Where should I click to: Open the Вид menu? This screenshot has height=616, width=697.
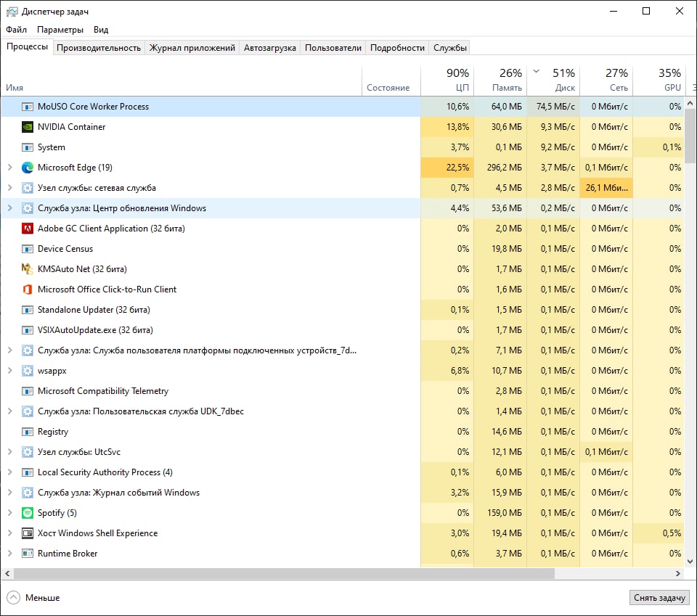click(101, 30)
